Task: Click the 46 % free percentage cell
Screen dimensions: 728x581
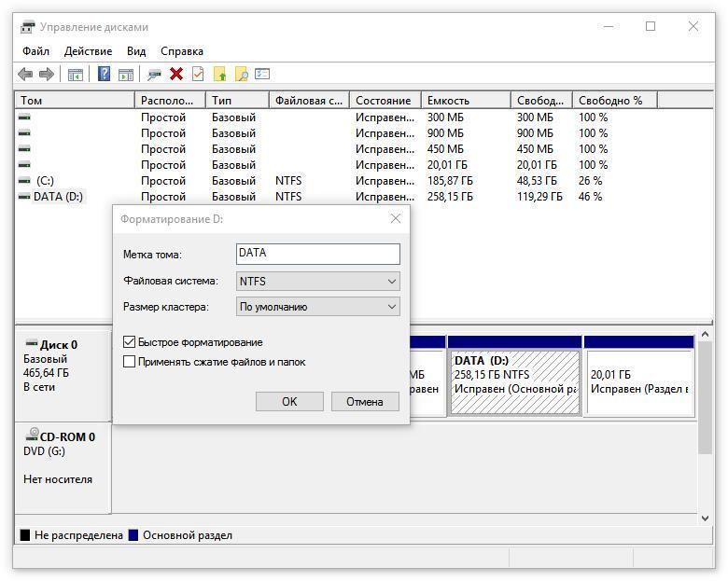Action: point(590,197)
